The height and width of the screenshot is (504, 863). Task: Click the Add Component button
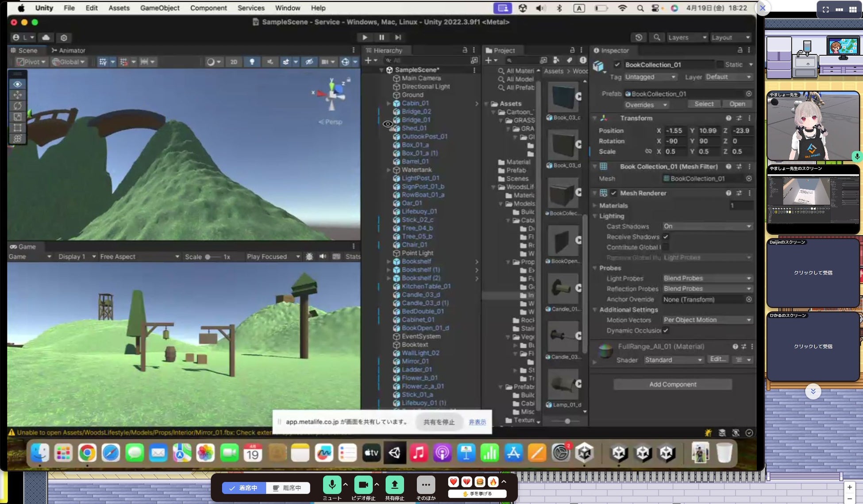pyautogui.click(x=672, y=385)
